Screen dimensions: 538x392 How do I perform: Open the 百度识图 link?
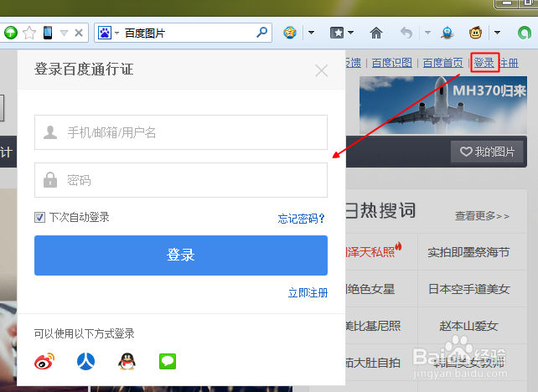pyautogui.click(x=391, y=63)
